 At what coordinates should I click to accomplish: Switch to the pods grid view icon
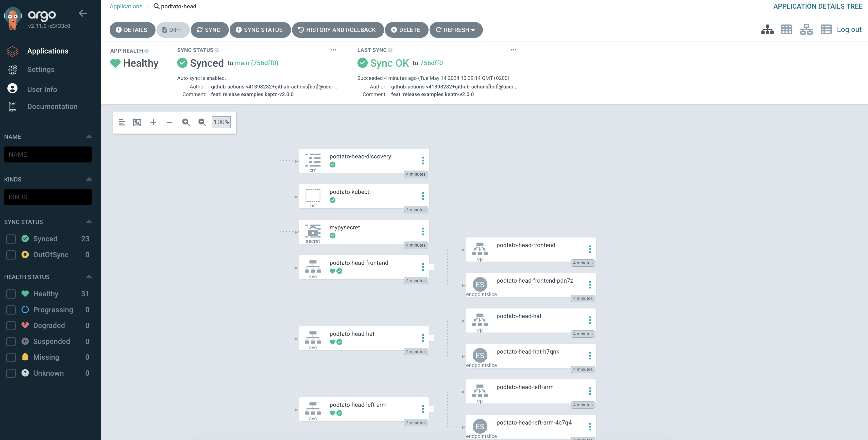click(787, 30)
